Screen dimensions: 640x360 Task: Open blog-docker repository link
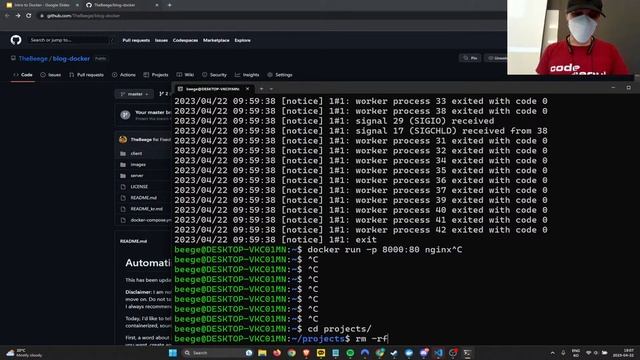click(x=71, y=59)
